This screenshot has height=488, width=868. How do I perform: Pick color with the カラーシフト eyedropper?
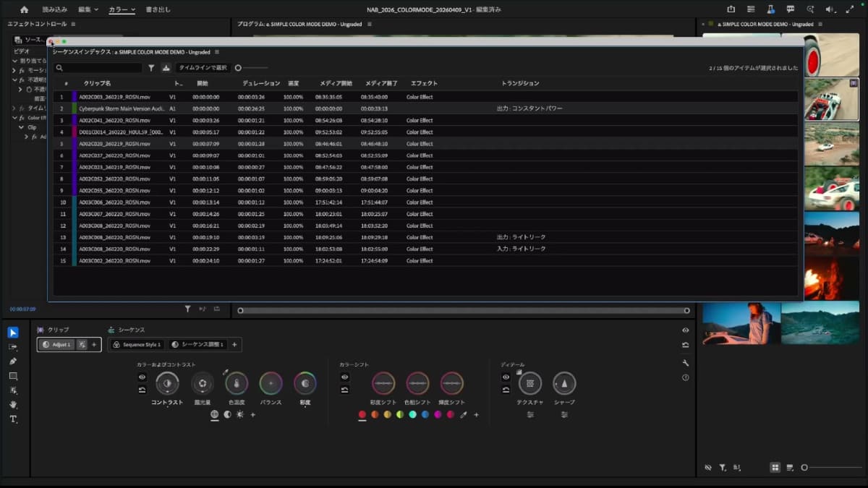(464, 415)
